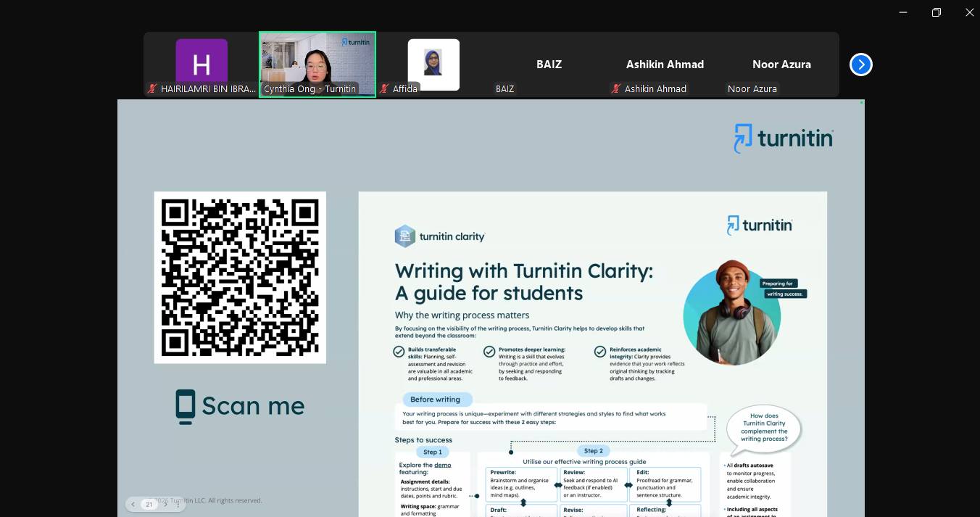The height and width of the screenshot is (517, 980).
Task: Click the Turnitin logo atop shared slide
Action: pos(784,138)
